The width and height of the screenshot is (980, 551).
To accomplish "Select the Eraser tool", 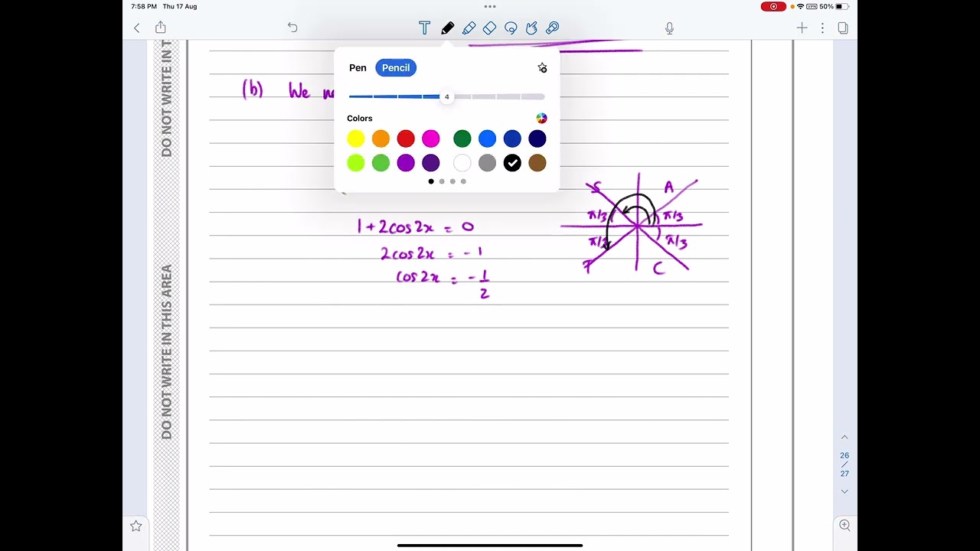I will click(490, 28).
